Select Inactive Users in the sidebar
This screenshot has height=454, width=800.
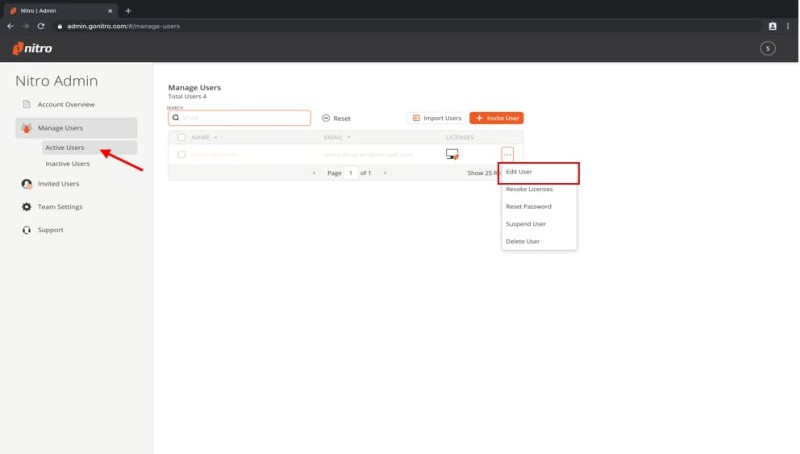pos(67,164)
